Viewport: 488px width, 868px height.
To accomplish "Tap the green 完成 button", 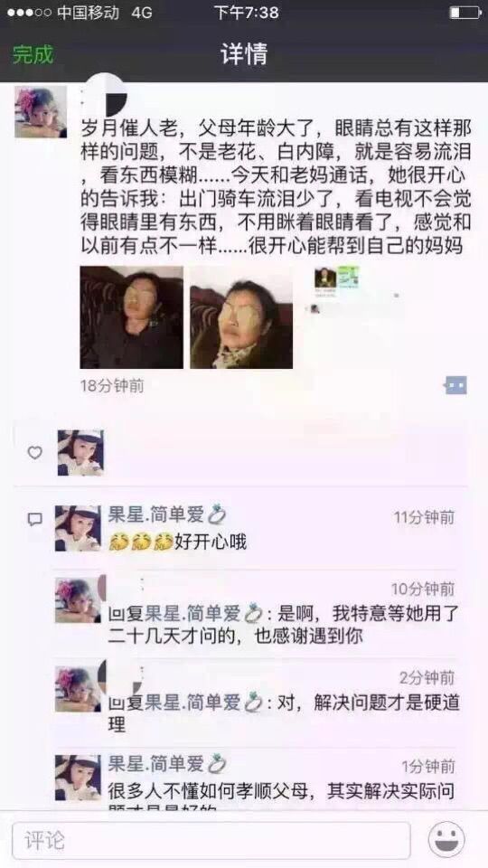I will [33, 54].
